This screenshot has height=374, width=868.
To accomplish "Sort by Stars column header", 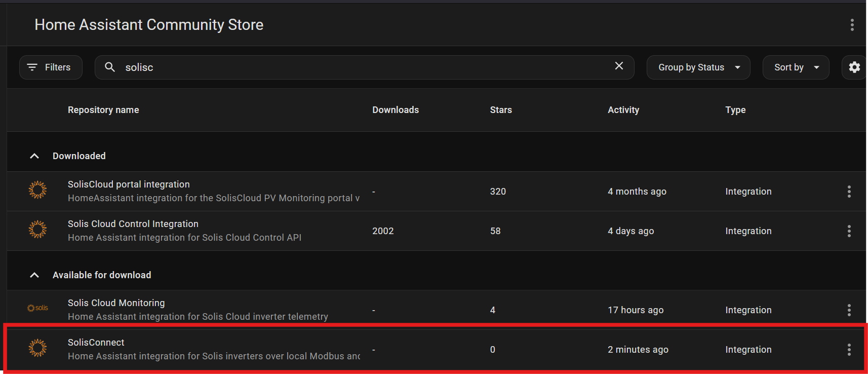I will tap(501, 110).
